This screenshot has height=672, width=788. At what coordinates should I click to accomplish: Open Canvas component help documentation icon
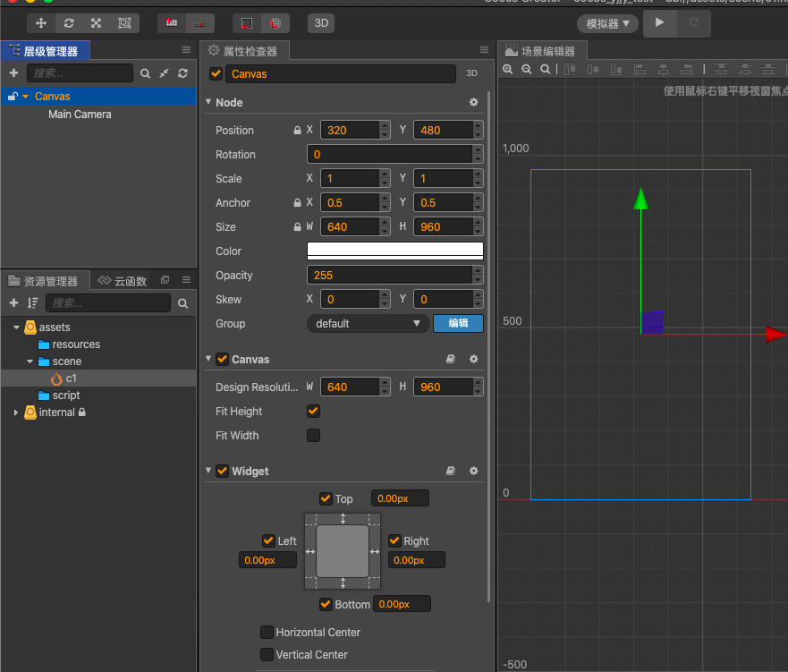pos(451,359)
